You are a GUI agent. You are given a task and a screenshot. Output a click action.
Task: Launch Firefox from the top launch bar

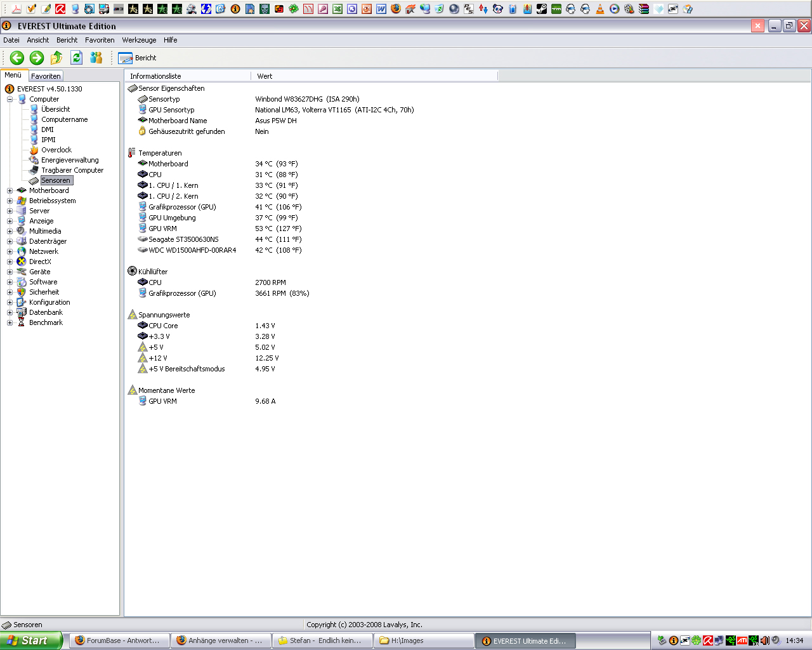pyautogui.click(x=396, y=9)
